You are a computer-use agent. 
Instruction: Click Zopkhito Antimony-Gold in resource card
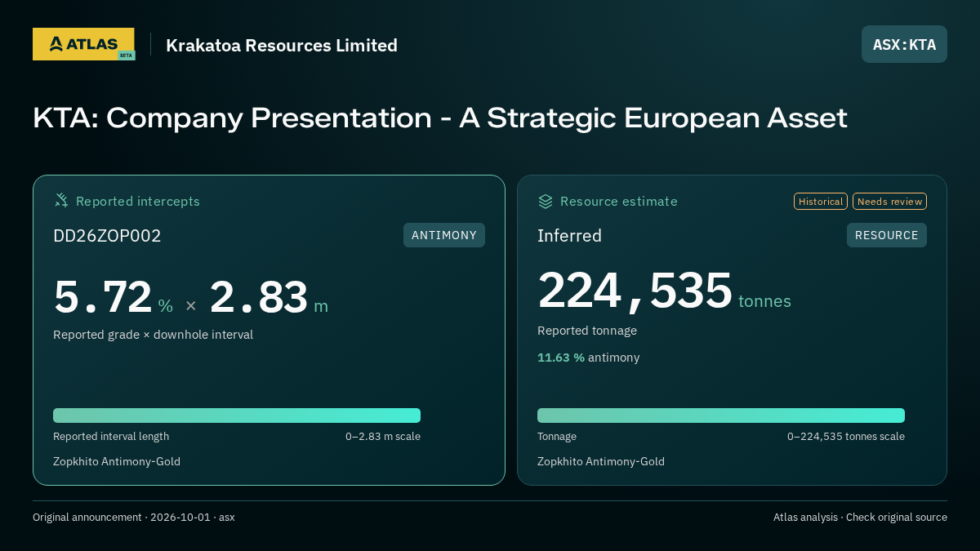pos(601,462)
